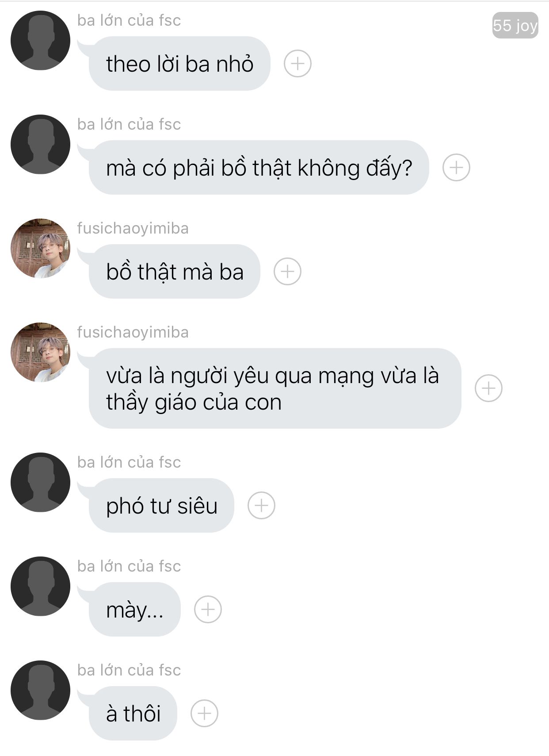
Task: Click plus icon next to 'phó tư siêu'
Action: click(x=261, y=505)
